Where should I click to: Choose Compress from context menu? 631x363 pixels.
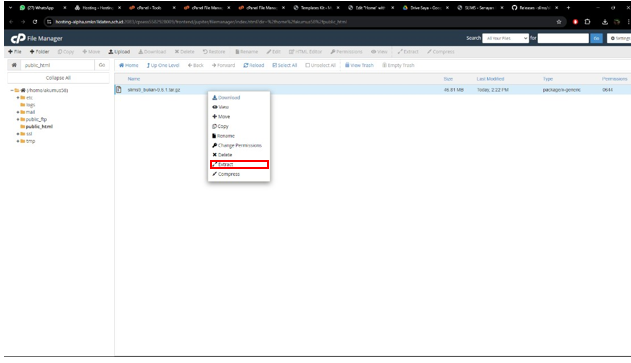[x=239, y=174]
